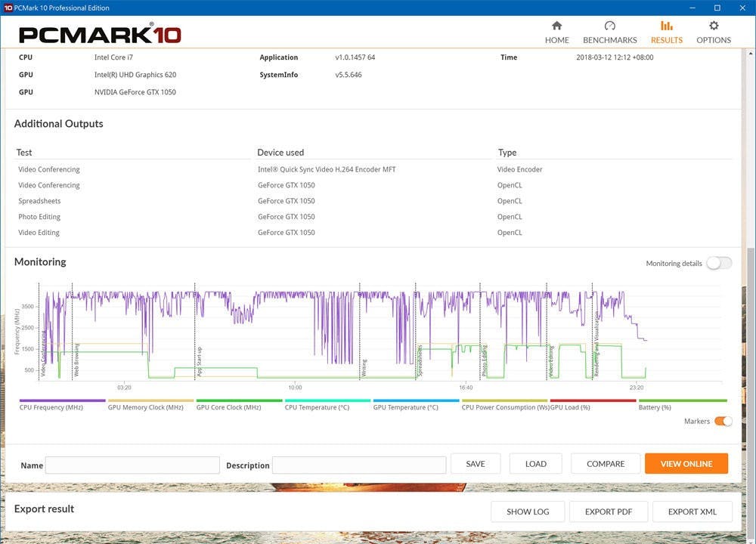Click the timestamp 2018-03-12 12:12 +08:00
Screen dimensions: 756x544
[615, 57]
